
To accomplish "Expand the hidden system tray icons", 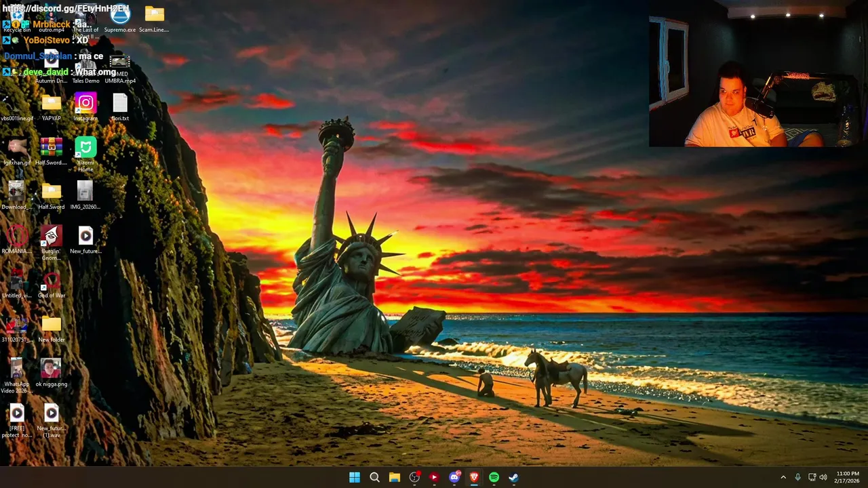I will click(783, 477).
